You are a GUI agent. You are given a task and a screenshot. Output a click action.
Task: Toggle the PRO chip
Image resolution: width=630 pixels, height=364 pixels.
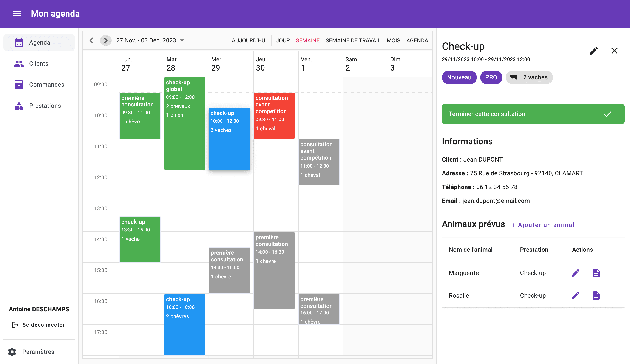click(491, 77)
